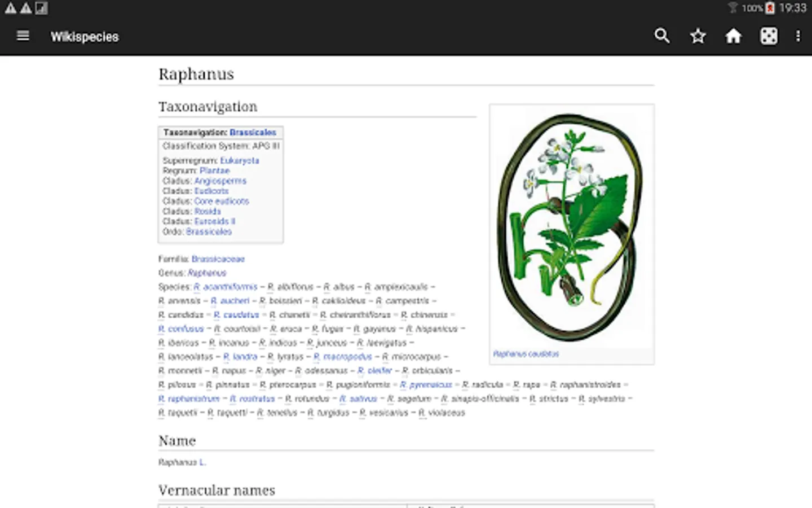Open the Ordo Brassicales link
Image resolution: width=812 pixels, height=508 pixels.
(x=209, y=231)
